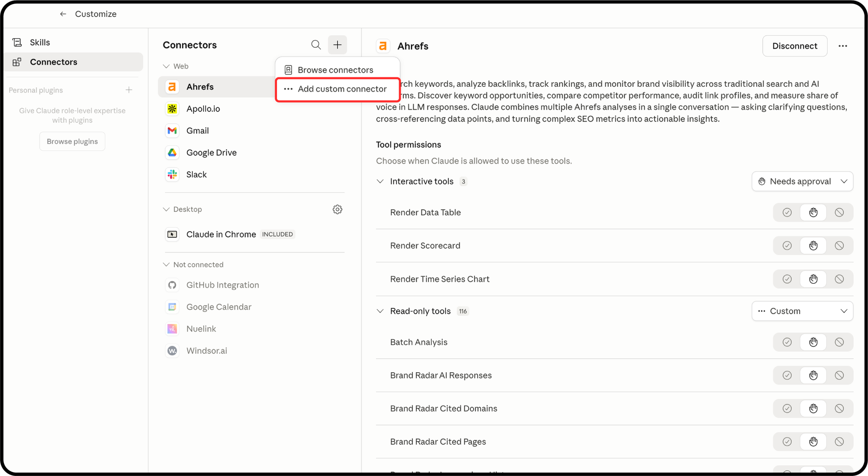The image size is (868, 476).
Task: Open the Custom permissions dropdown
Action: point(802,311)
